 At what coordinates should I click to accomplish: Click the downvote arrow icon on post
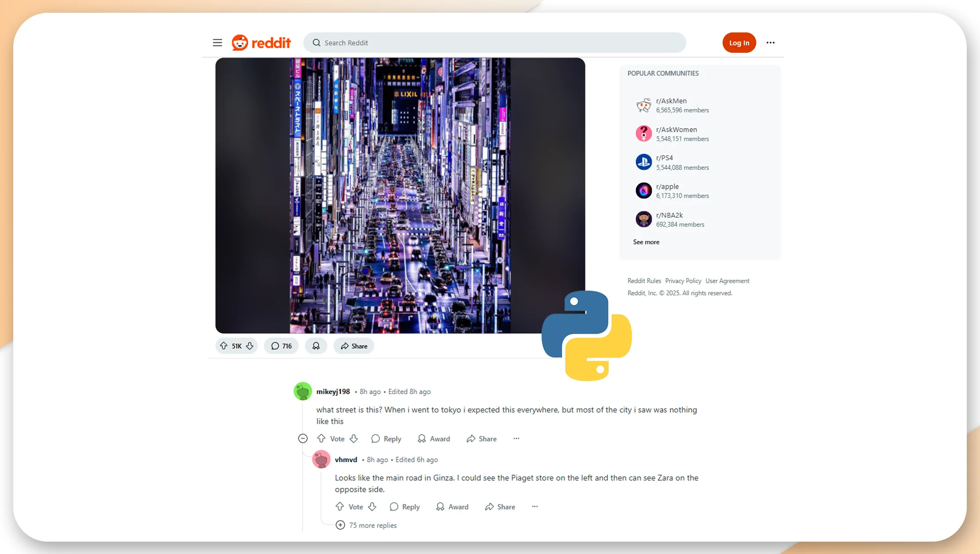click(250, 346)
